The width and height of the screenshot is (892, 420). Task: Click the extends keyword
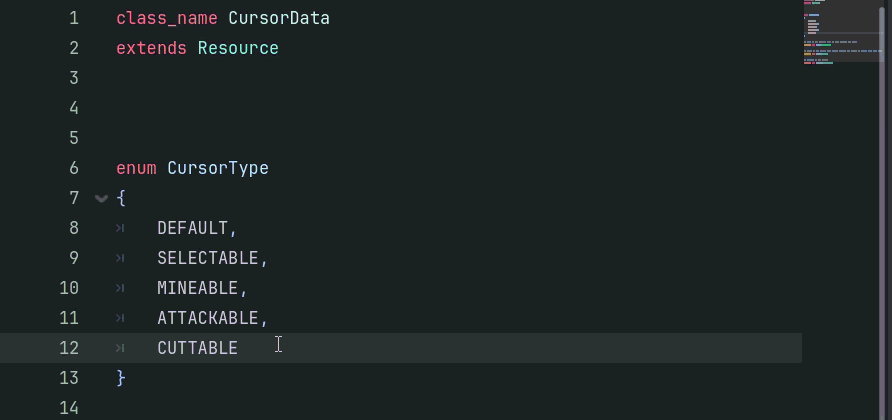(151, 48)
